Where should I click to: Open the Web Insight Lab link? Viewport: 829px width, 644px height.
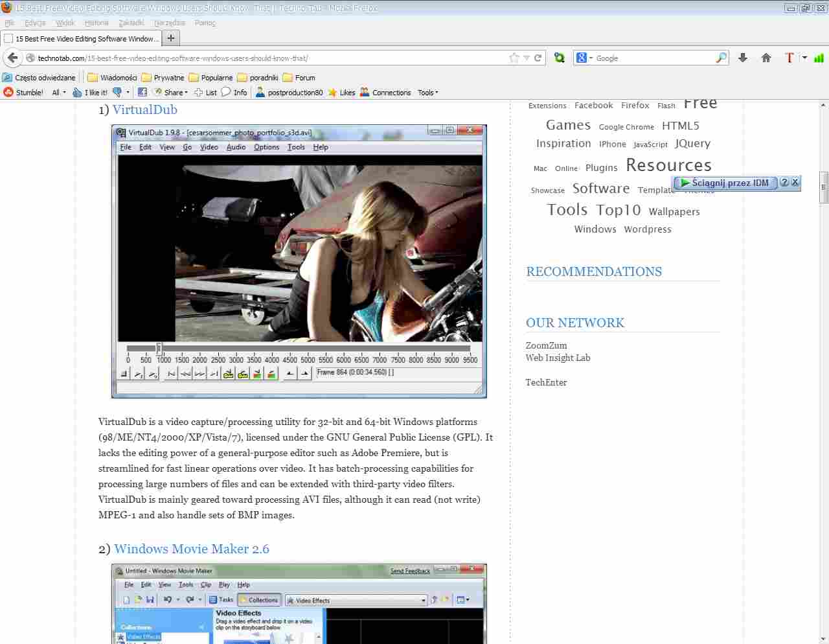tap(558, 358)
